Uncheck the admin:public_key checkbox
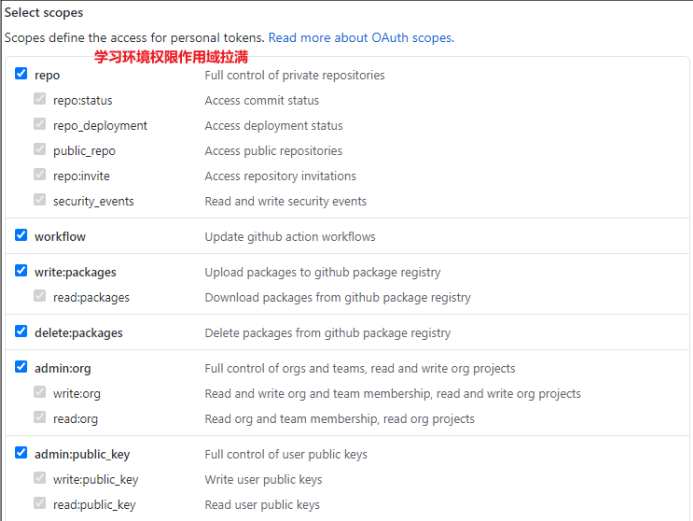The width and height of the screenshot is (693, 521). click(x=21, y=453)
